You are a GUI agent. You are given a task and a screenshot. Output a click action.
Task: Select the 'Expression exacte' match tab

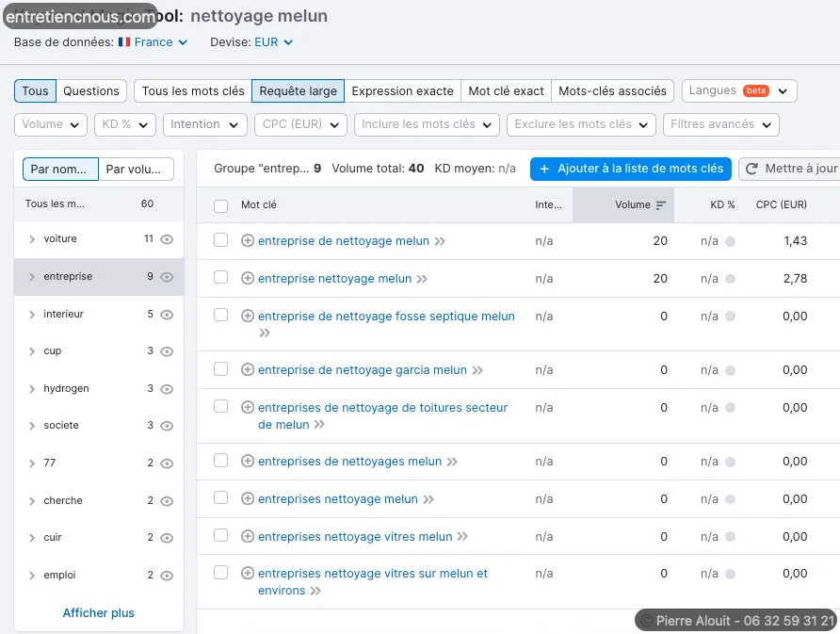[402, 91]
